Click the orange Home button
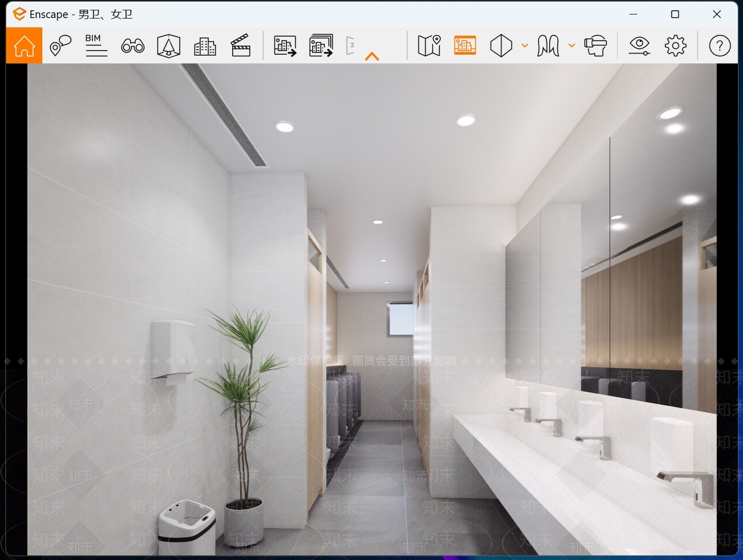 point(24,46)
